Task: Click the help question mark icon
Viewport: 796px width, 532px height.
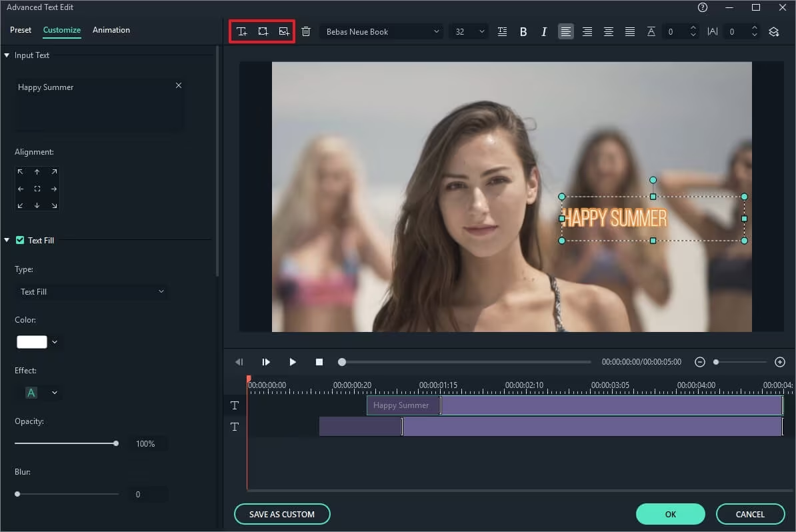Action: (702, 7)
